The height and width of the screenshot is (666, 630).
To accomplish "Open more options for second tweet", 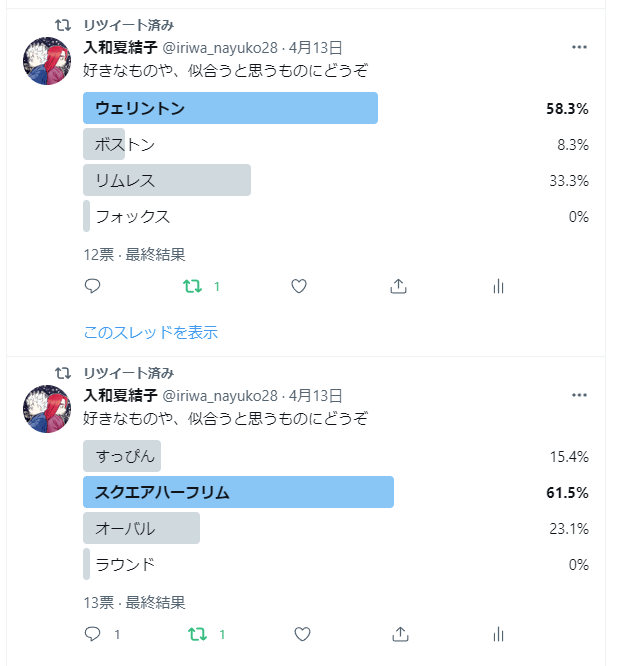I will tap(579, 395).
